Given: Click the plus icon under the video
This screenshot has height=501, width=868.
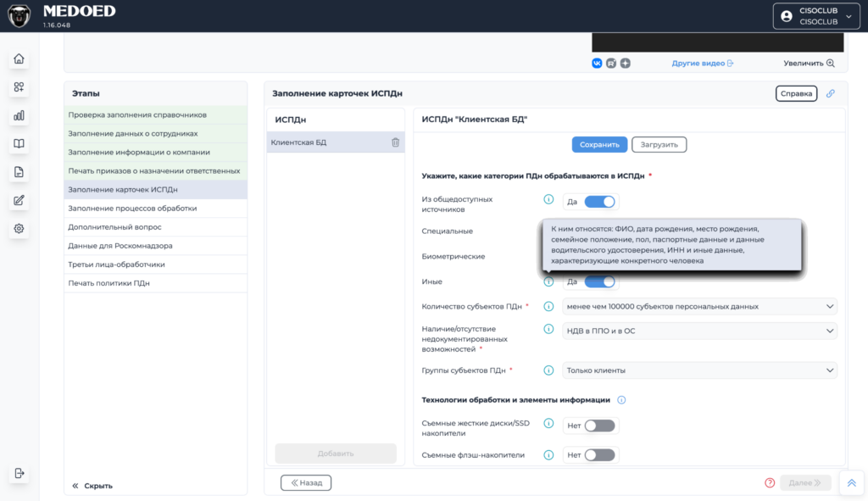Looking at the screenshot, I should tap(626, 63).
